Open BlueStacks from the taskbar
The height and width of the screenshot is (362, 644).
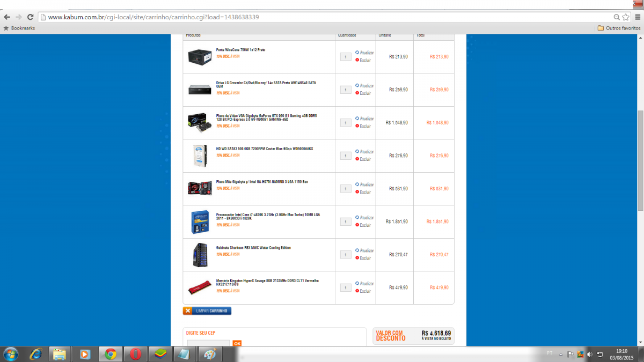coord(160,354)
